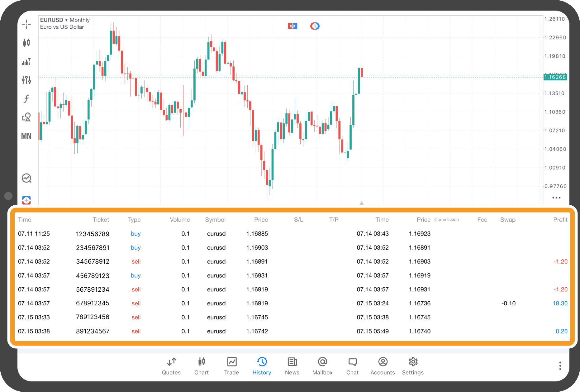Viewport: 580px width, 392px height.
Task: Open three-dot menu on chart
Action: click(x=556, y=198)
